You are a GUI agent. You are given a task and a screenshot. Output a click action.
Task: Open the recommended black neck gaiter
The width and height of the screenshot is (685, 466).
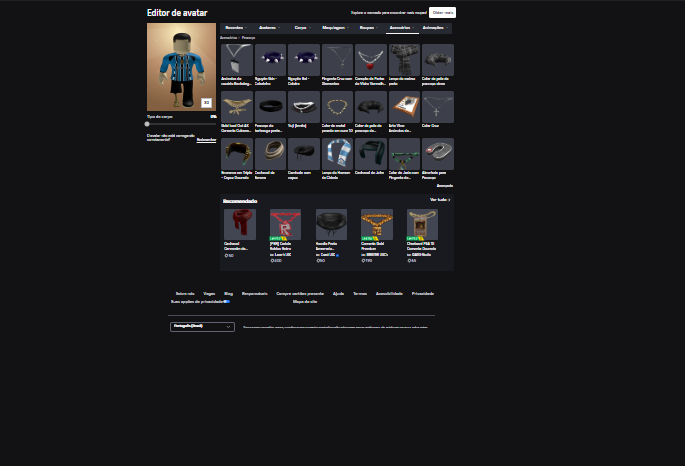tap(331, 224)
